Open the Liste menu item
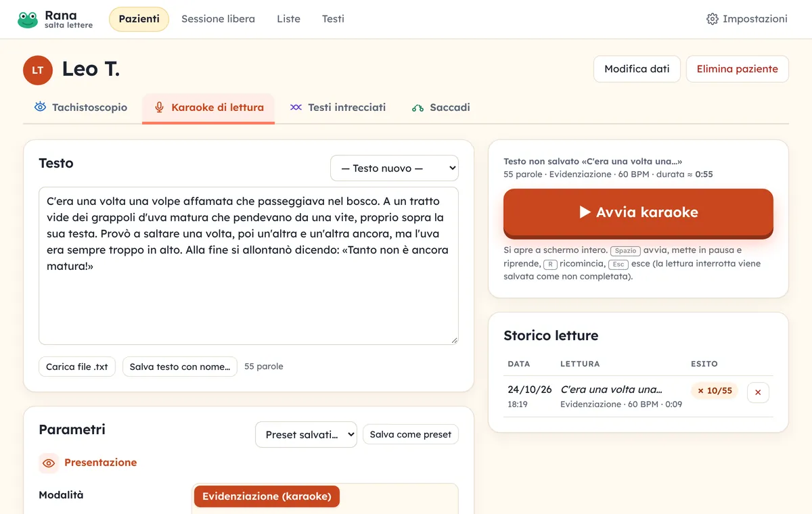The height and width of the screenshot is (514, 812). 288,19
